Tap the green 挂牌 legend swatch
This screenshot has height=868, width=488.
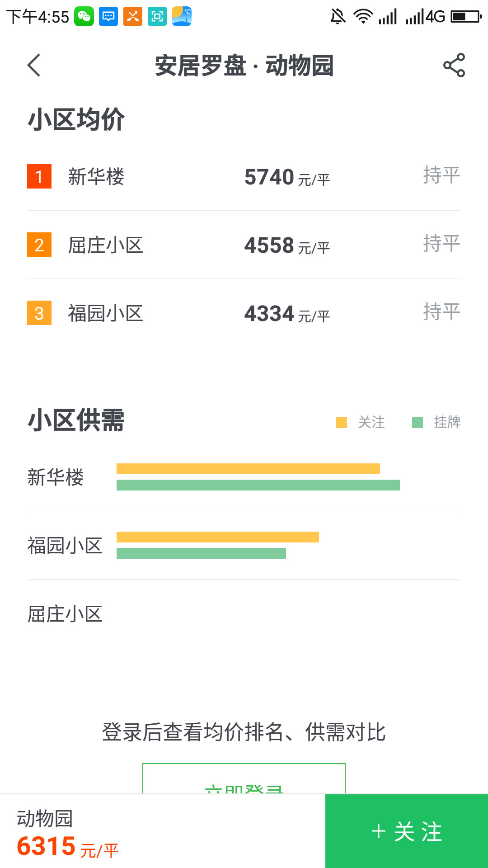(418, 422)
